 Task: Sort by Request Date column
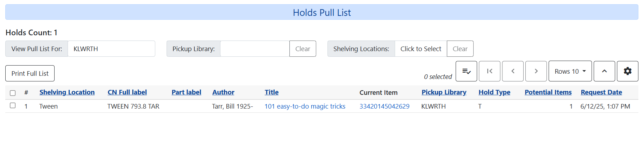(x=601, y=92)
